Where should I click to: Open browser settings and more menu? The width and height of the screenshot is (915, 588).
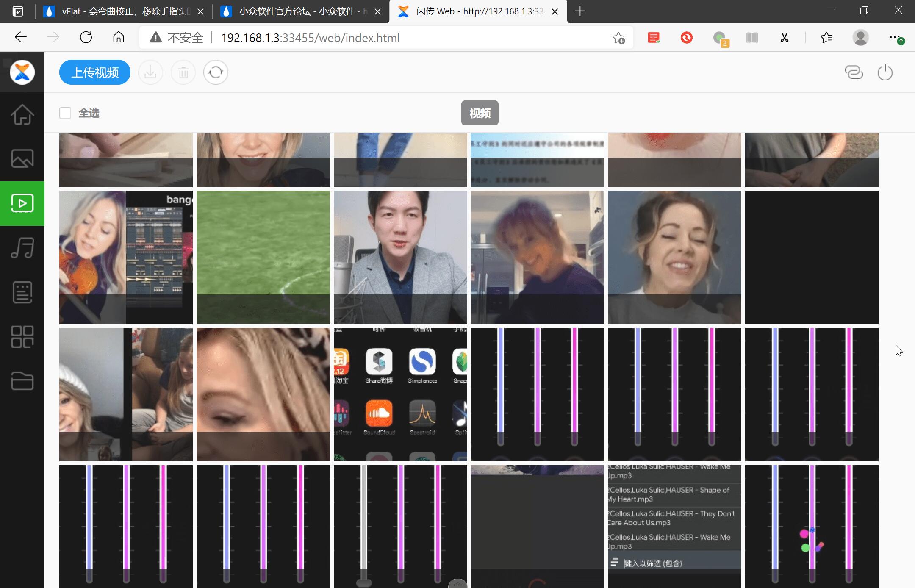[x=893, y=38]
